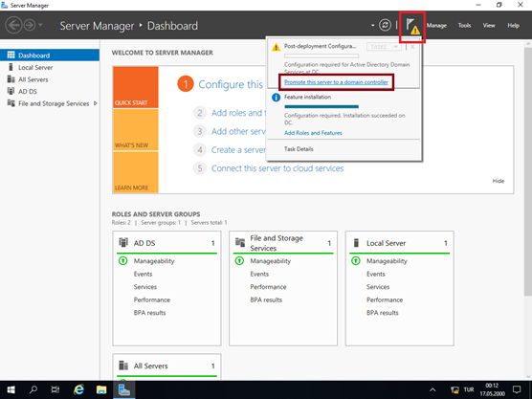
Task: Open the Help menu
Action: 513,26
